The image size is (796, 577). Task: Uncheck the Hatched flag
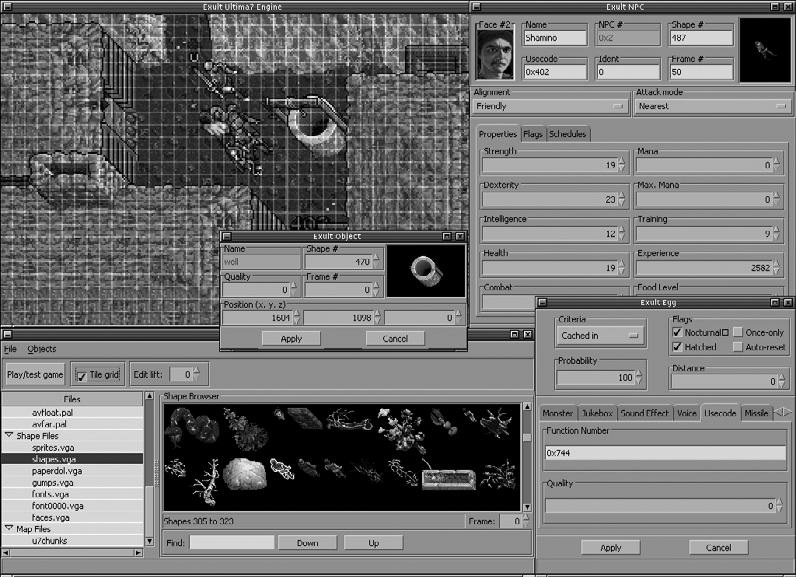coord(677,347)
